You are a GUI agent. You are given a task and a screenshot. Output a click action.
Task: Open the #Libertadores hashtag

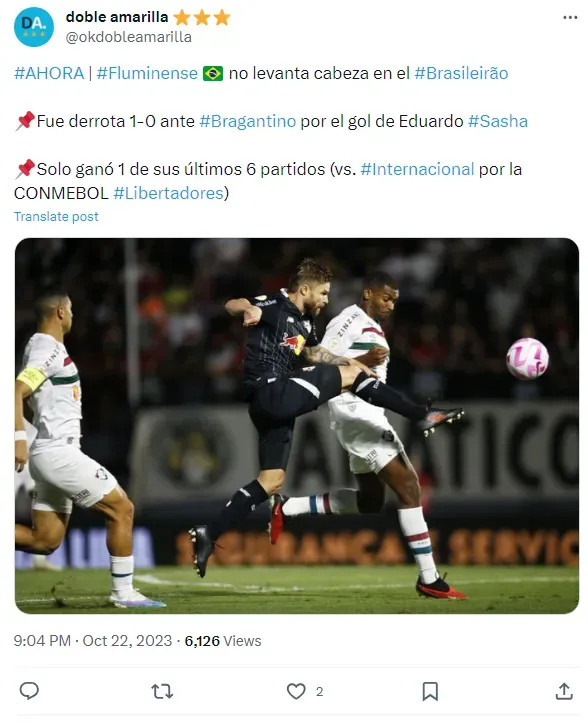[169, 193]
